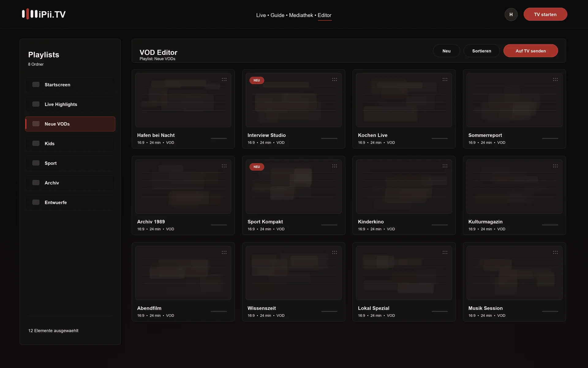Image resolution: width=588 pixels, height=368 pixels.
Task: Click the iPii.TV logo
Action: (x=44, y=14)
